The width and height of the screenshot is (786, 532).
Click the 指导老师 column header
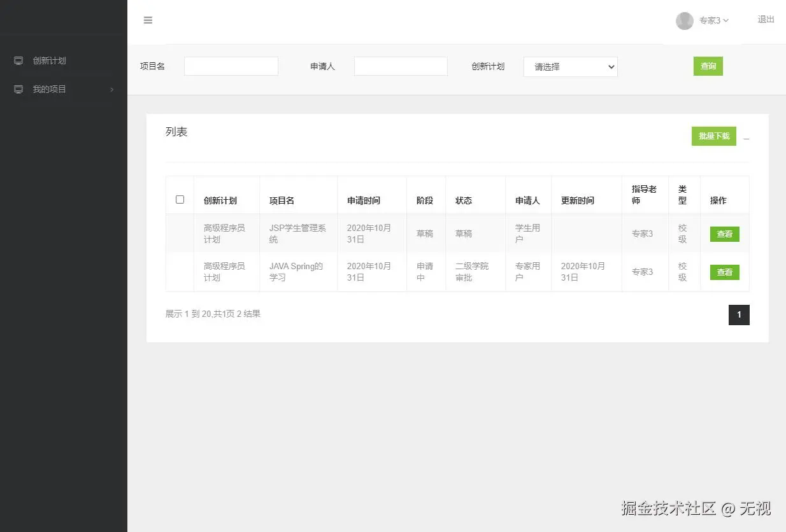(644, 195)
